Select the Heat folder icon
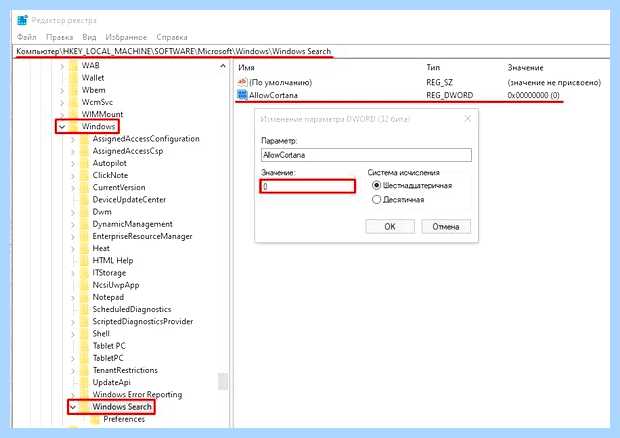 [x=85, y=249]
